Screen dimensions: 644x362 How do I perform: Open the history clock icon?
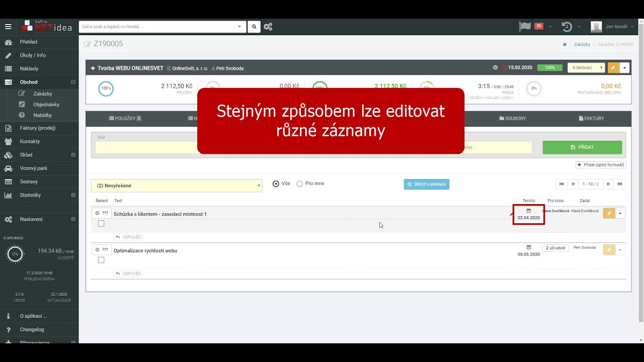pos(567,27)
